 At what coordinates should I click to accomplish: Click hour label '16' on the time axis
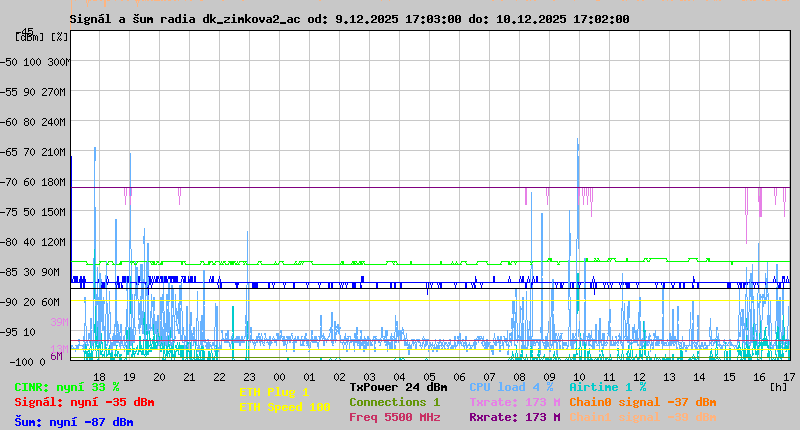759,377
